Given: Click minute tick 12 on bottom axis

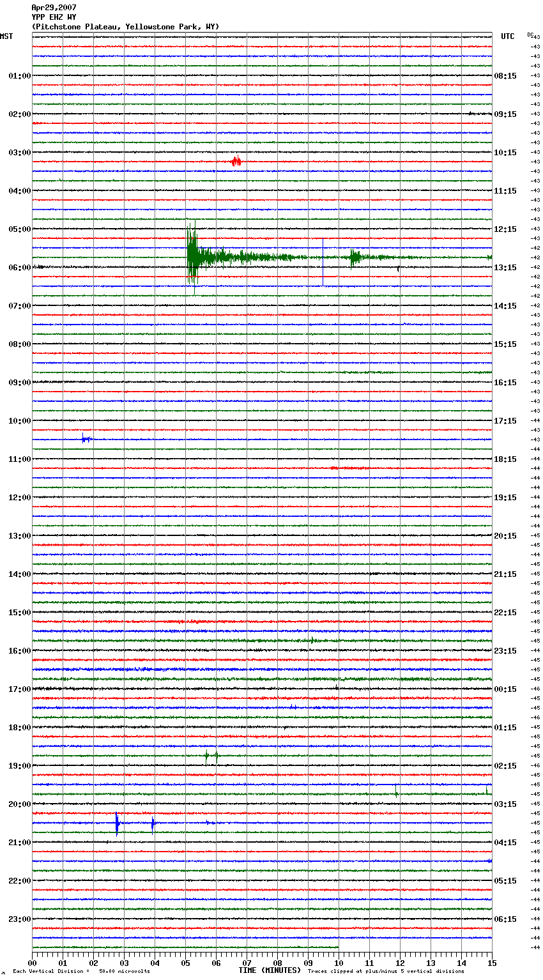Looking at the screenshot, I should 400,963.
